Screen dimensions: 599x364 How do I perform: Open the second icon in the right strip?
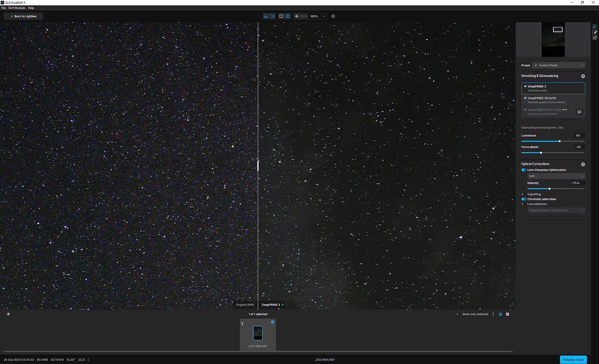[x=595, y=32]
